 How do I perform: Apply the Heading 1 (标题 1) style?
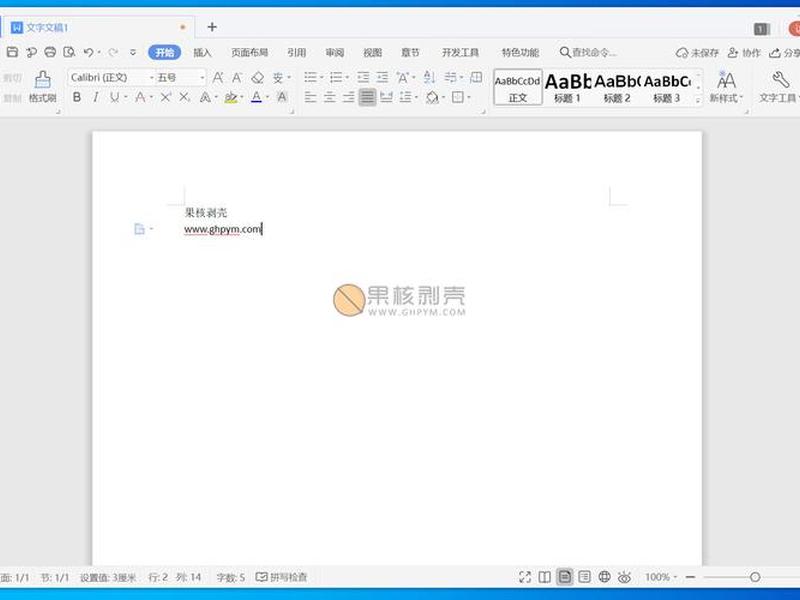(x=567, y=87)
